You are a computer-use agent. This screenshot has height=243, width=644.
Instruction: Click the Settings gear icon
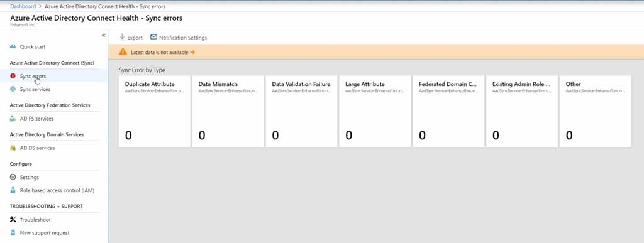13,178
